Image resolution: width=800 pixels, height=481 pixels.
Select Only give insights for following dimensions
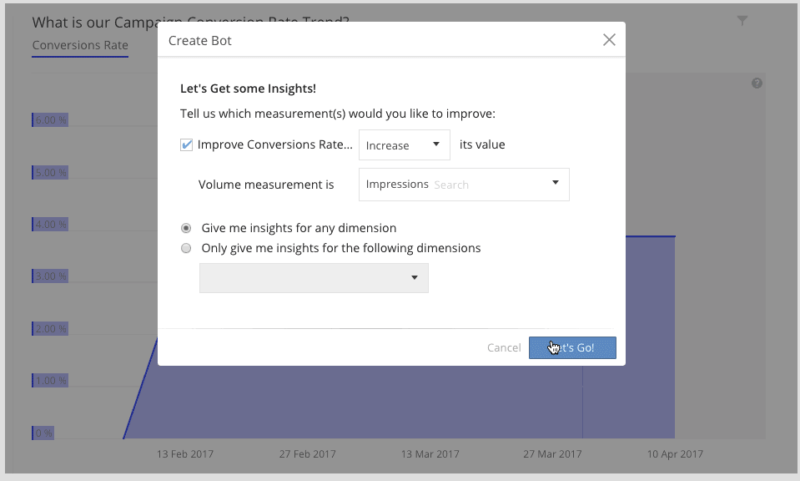186,248
